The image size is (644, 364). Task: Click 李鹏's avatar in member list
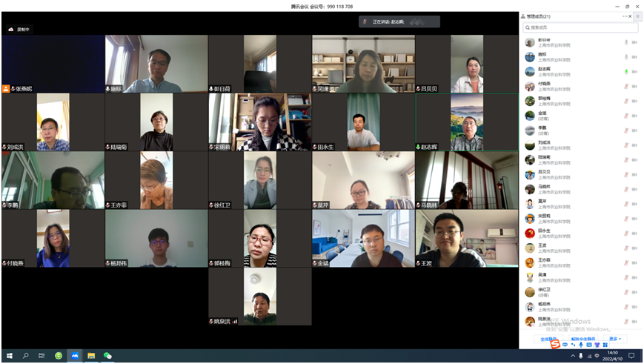click(529, 130)
